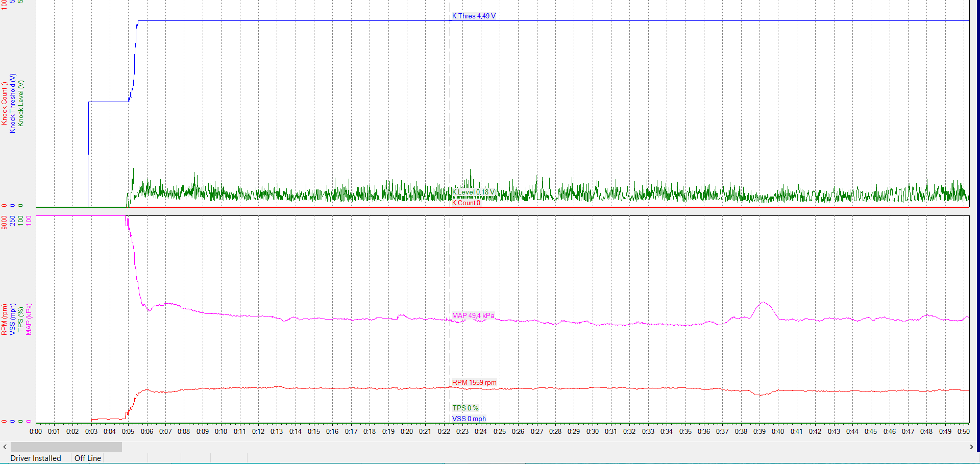This screenshot has height=464, width=980.
Task: Click the TPS (%) axis title
Action: coord(20,319)
